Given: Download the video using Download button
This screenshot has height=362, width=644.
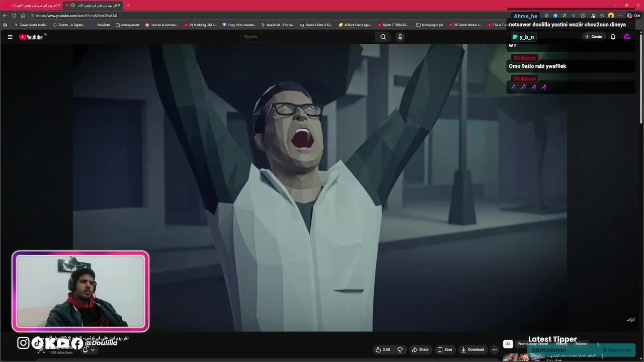Looking at the screenshot, I should (x=472, y=349).
